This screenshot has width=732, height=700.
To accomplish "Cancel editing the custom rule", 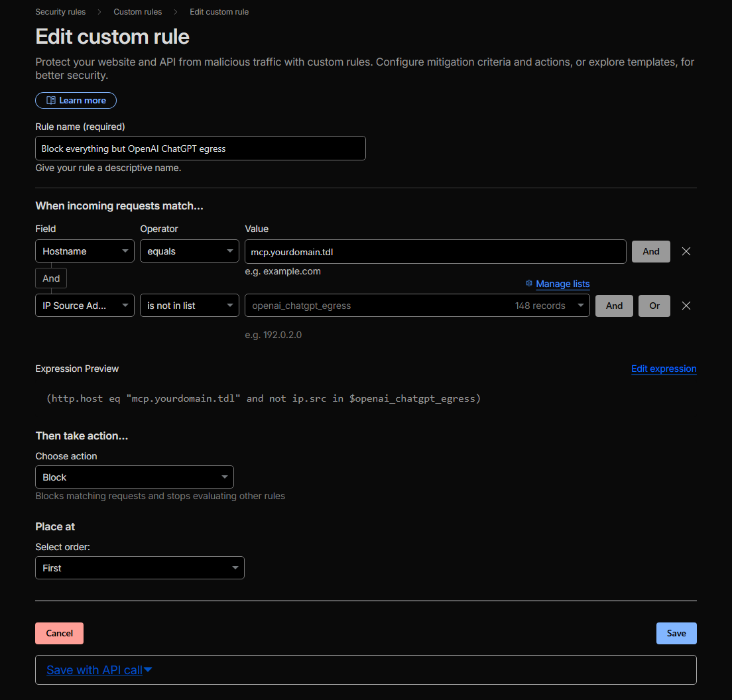I will tap(59, 633).
